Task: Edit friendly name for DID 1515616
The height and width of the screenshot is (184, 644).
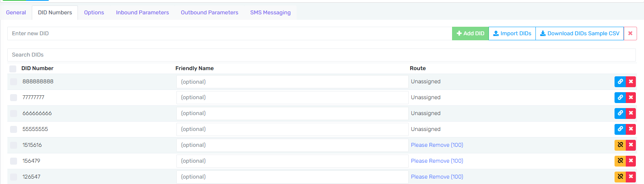Action: click(x=292, y=145)
